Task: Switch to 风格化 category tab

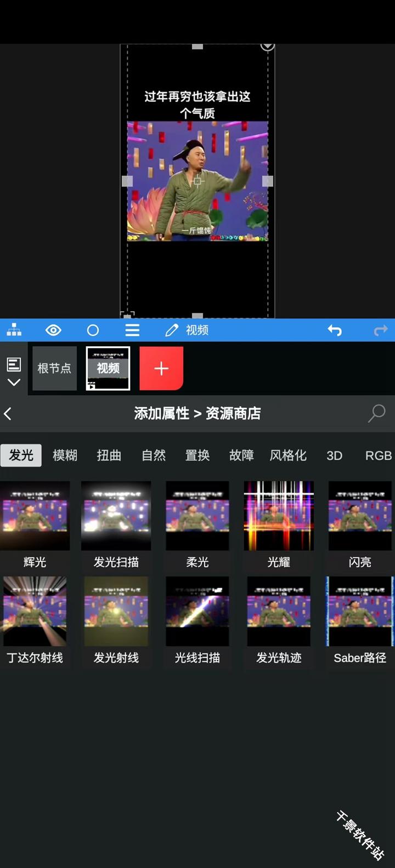Action: click(x=288, y=455)
